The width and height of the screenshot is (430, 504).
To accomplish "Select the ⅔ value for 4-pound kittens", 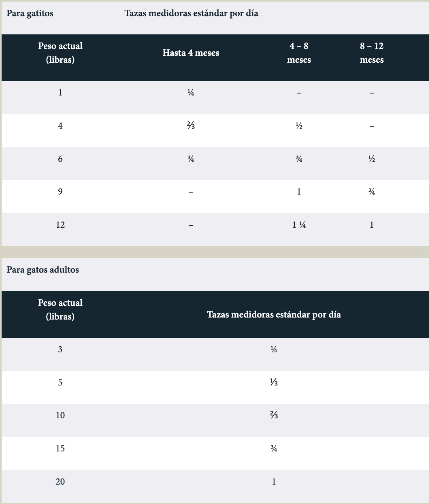I will pyautogui.click(x=191, y=126).
